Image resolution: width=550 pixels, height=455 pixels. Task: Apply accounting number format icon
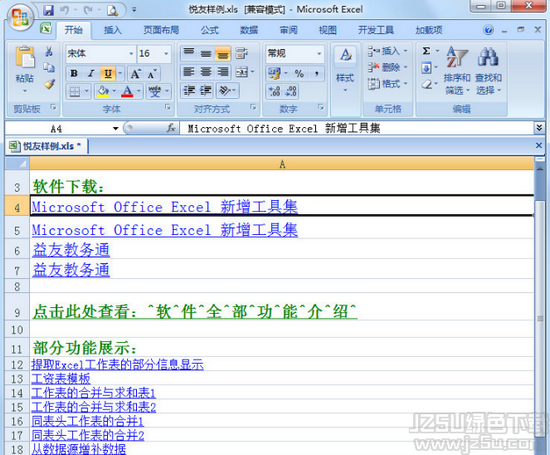coord(274,73)
